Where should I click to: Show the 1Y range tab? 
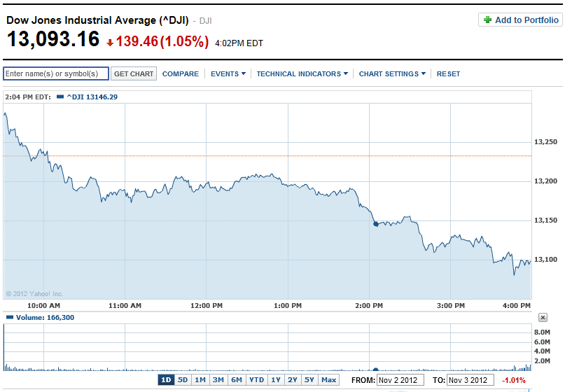pyautogui.click(x=276, y=380)
